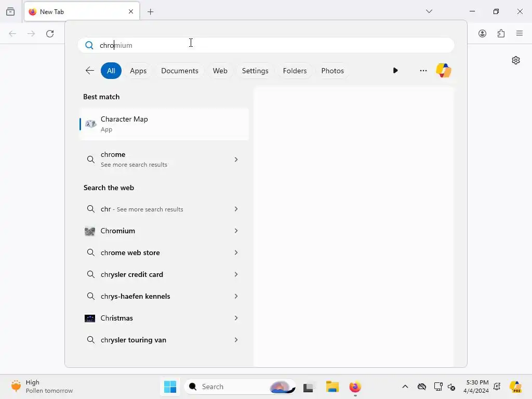Expand chevron for Chromium result

coord(236,231)
